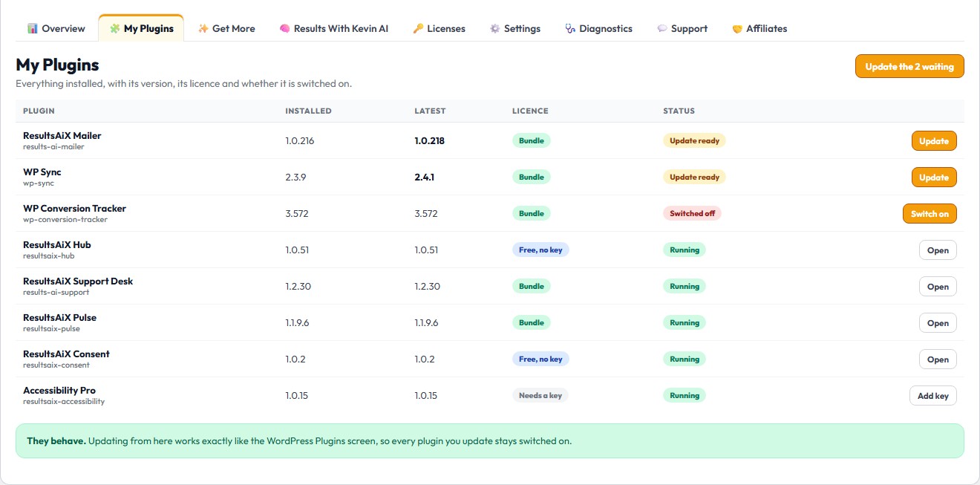980x485 pixels.
Task: Switch on WP Conversion Tracker
Action: [x=930, y=213]
